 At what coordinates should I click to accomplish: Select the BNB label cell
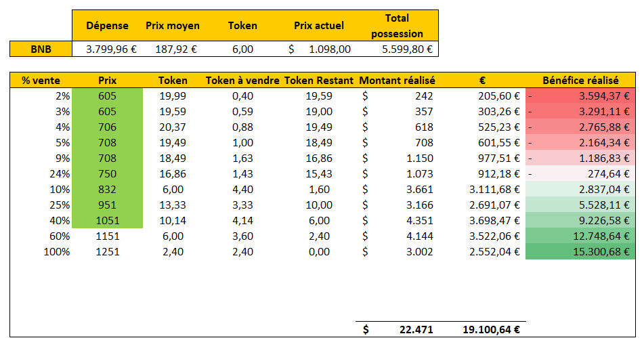(x=41, y=49)
